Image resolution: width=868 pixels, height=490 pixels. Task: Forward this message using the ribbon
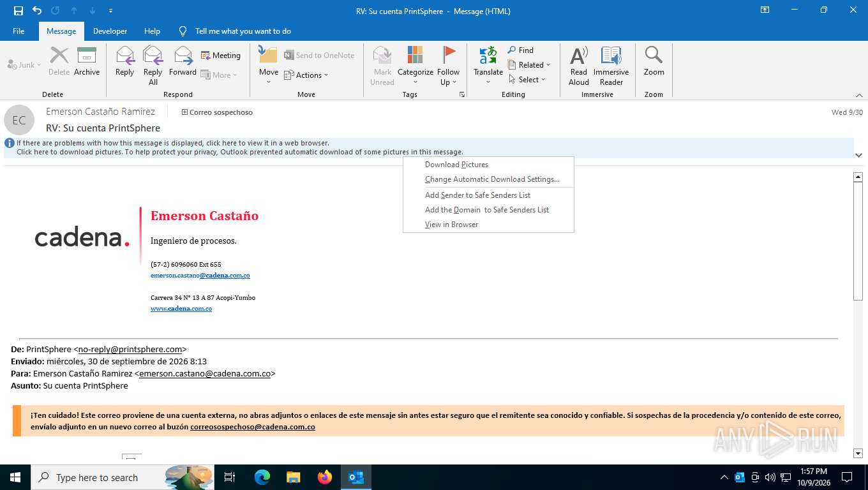tap(183, 62)
